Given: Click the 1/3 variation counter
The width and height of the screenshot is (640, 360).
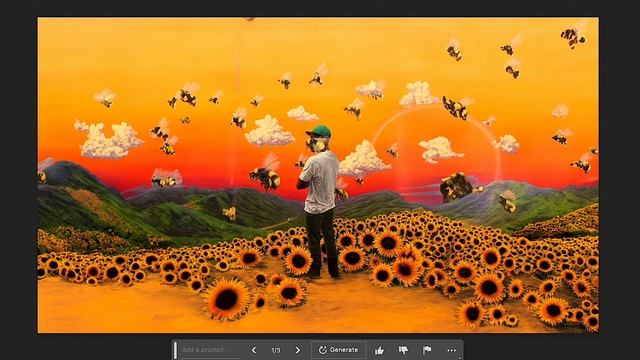Looking at the screenshot, I should point(276,350).
